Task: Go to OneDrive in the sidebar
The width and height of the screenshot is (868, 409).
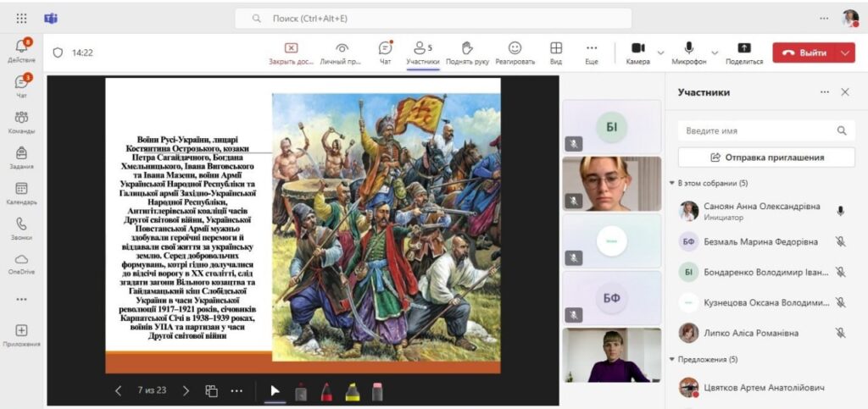Action: (x=21, y=263)
